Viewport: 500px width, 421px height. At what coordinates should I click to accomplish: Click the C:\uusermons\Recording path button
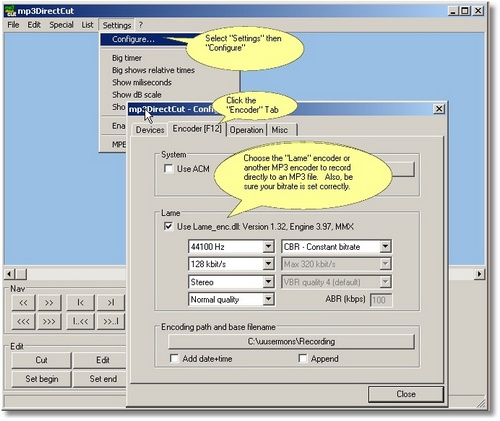point(291,342)
